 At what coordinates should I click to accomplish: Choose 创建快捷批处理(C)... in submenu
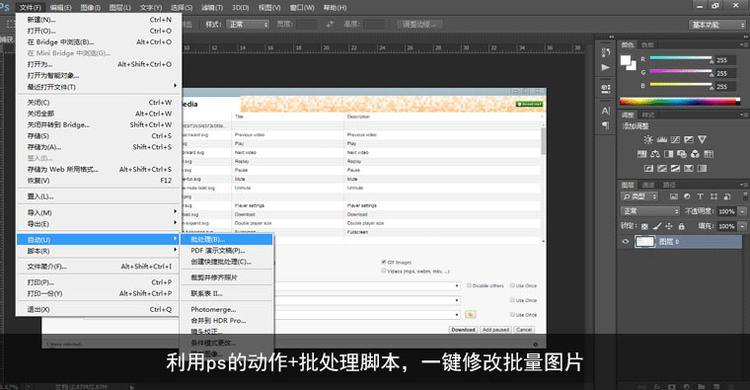pyautogui.click(x=227, y=262)
